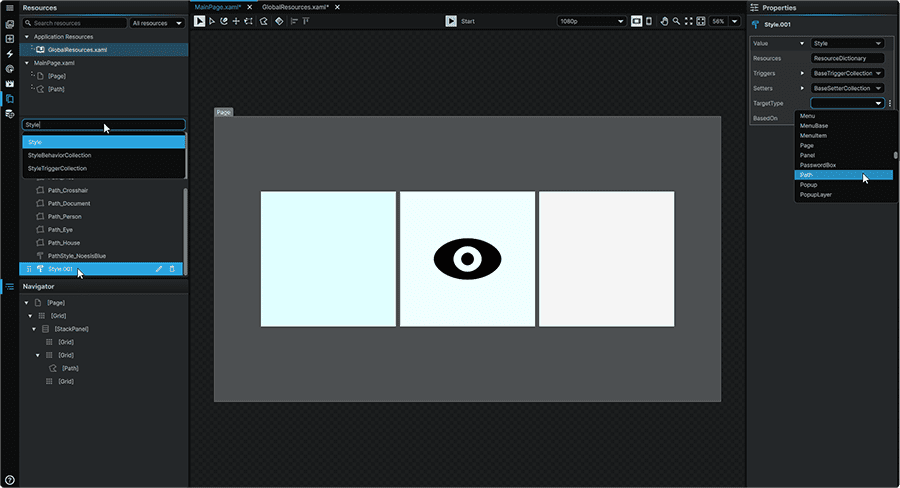Select the [Path] resource under MainPage.xaml
Image resolution: width=900 pixels, height=488 pixels.
56,90
